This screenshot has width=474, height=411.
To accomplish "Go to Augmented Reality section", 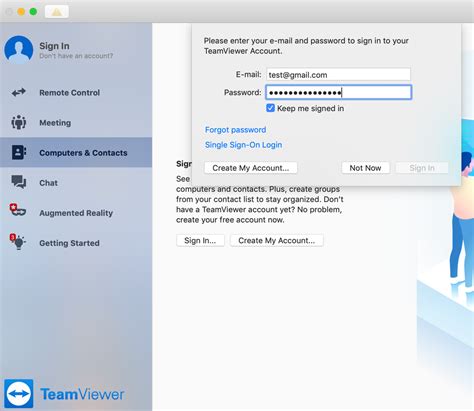I will (76, 213).
